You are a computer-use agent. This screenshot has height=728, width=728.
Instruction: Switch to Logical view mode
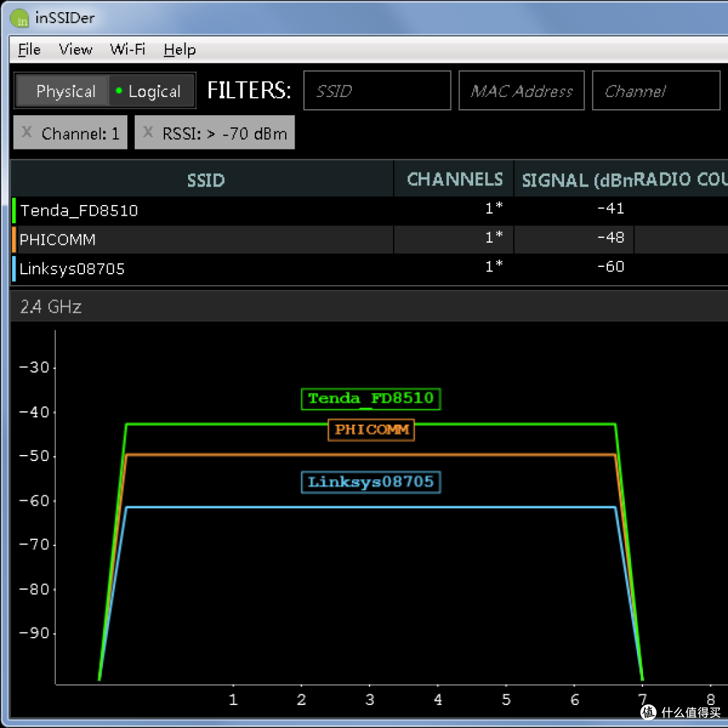pos(152,91)
